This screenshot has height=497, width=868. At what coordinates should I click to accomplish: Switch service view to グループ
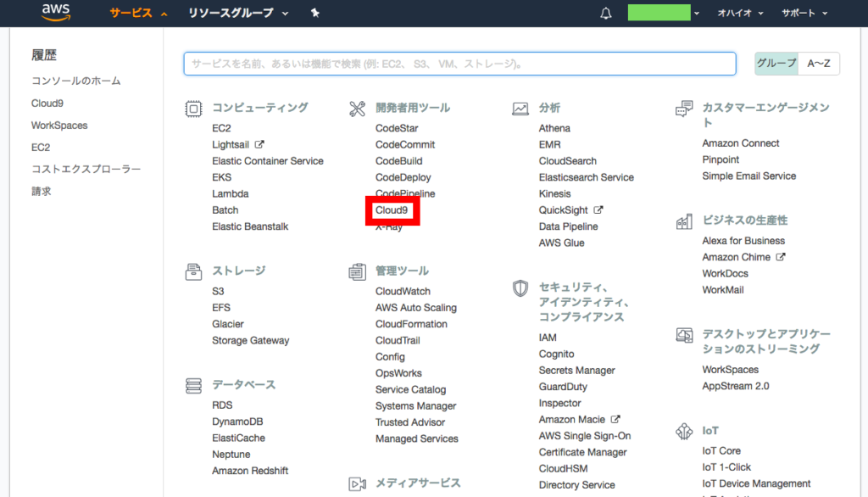[x=776, y=64]
